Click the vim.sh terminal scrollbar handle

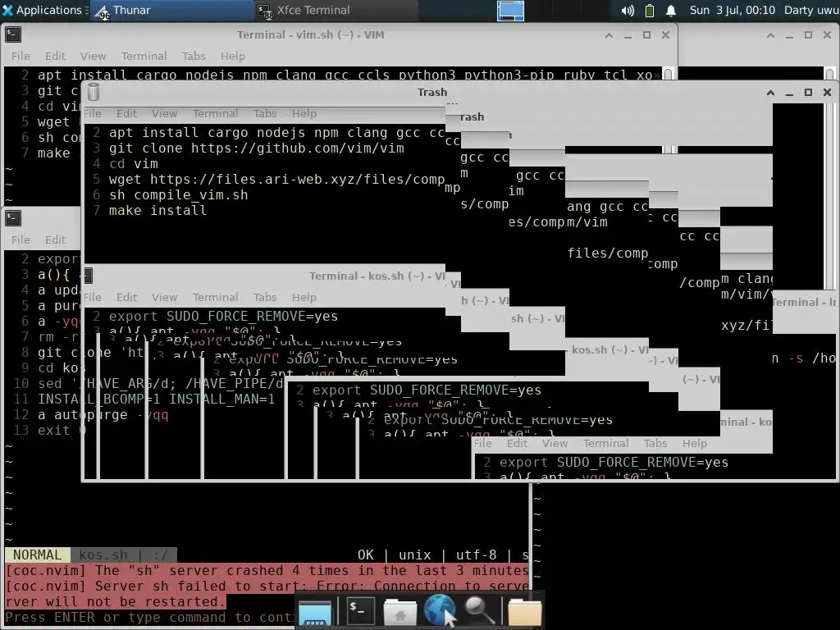[668, 73]
